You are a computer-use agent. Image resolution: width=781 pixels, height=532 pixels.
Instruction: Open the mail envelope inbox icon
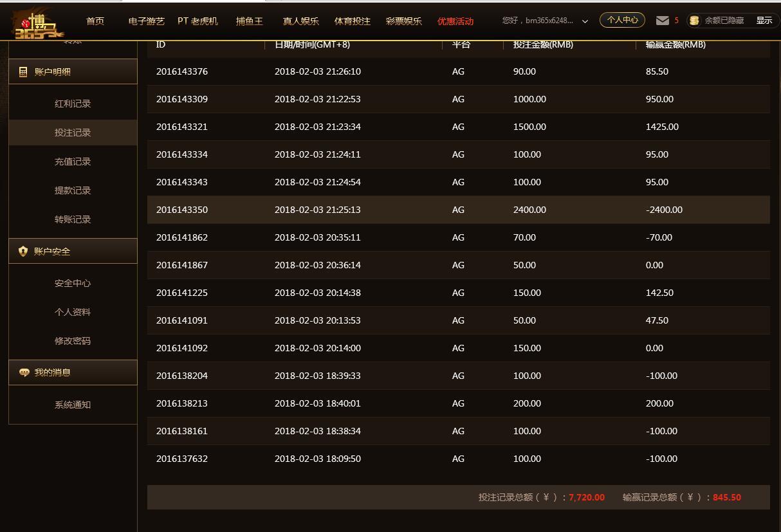662,21
